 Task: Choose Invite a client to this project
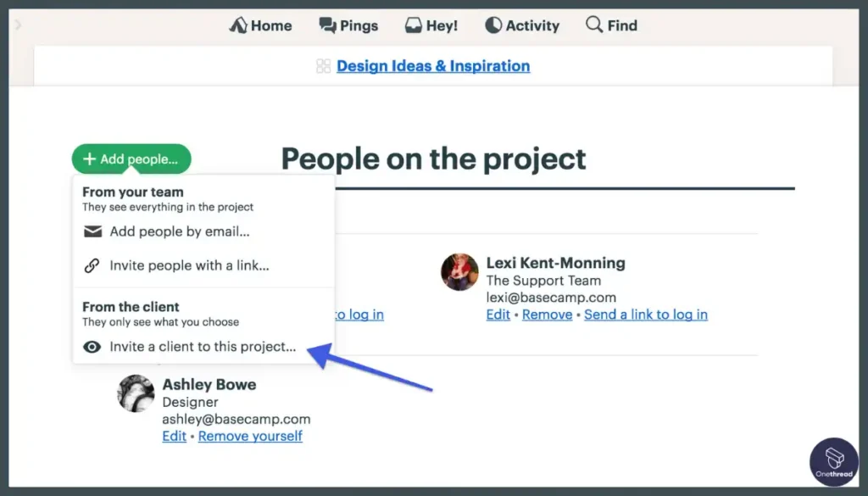click(203, 347)
